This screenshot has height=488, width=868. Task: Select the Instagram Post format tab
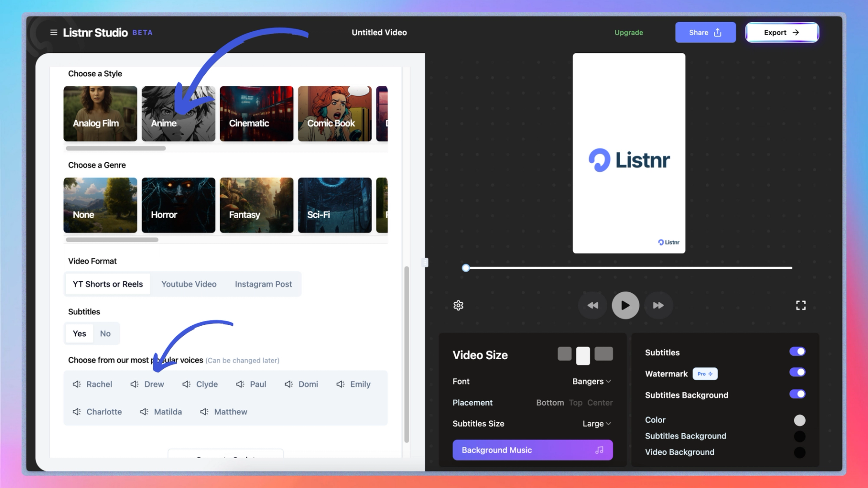pyautogui.click(x=263, y=284)
